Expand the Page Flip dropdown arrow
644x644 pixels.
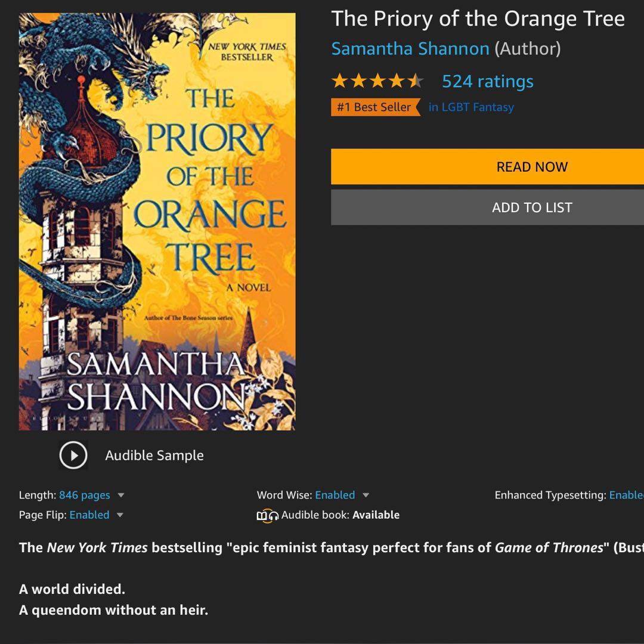[x=120, y=515]
